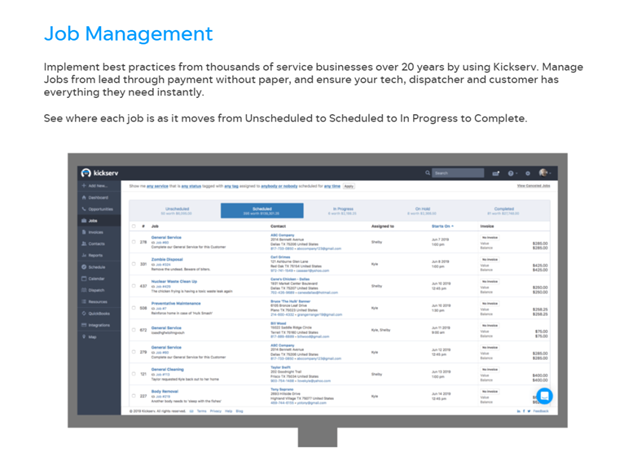Open Jobs in the sidebar
This screenshot has height=457, width=624.
point(99,221)
